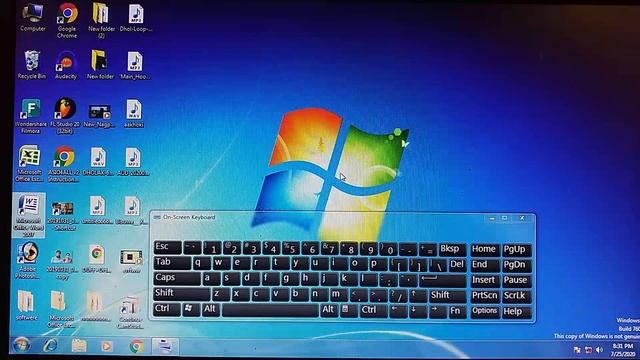The height and width of the screenshot is (360, 640).
Task: Select the New_Nagp video file icon
Action: 100,115
